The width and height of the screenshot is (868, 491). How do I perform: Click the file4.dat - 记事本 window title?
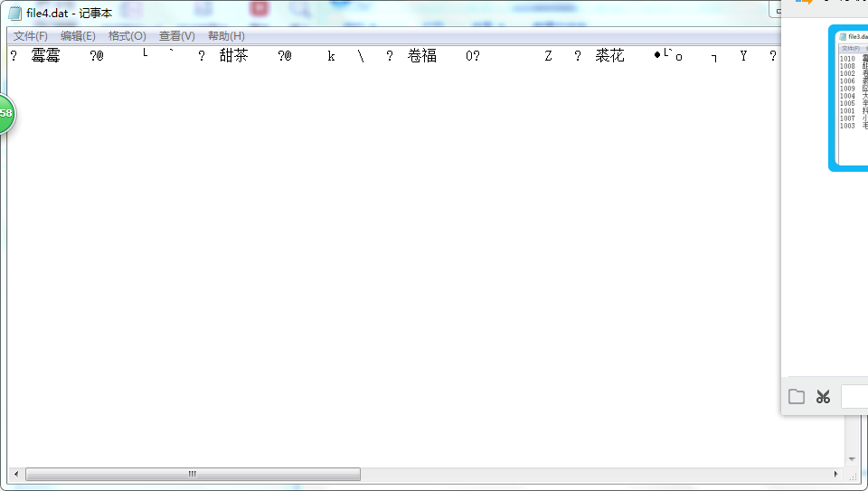(70, 14)
